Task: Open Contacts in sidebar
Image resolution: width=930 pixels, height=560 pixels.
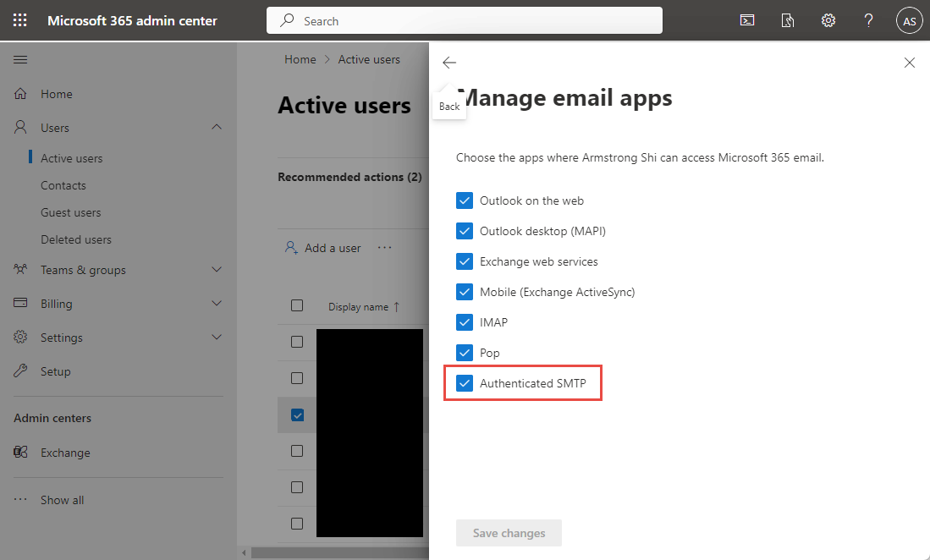Action: 63,185
